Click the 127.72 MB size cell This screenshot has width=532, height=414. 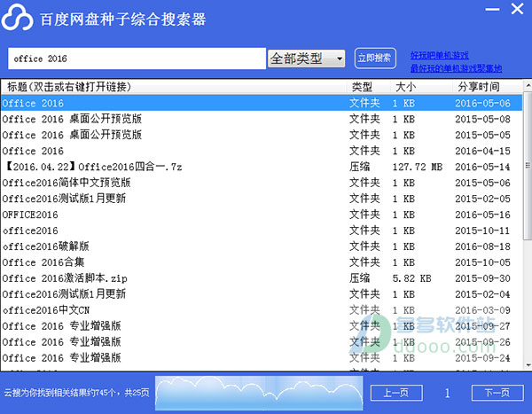point(418,167)
